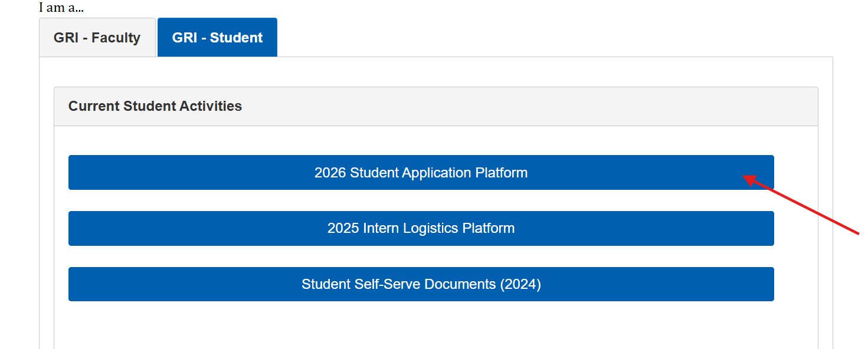The image size is (868, 349).
Task: Access the student application platform for 2026
Action: (x=421, y=172)
